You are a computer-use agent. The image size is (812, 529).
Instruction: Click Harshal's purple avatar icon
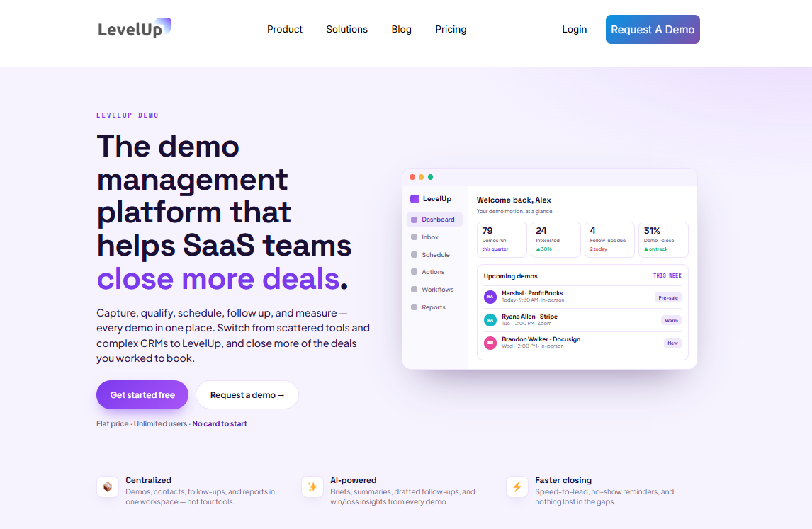[490, 297]
